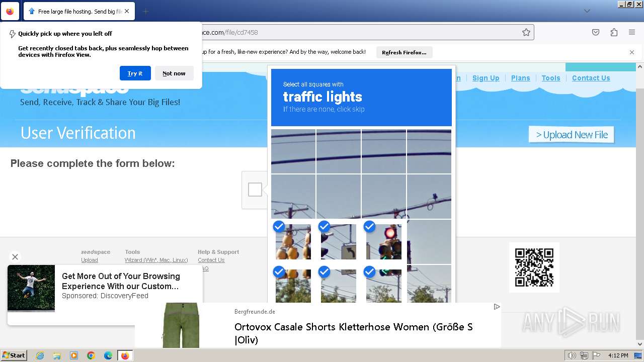Choose Not now in the popup

174,73
